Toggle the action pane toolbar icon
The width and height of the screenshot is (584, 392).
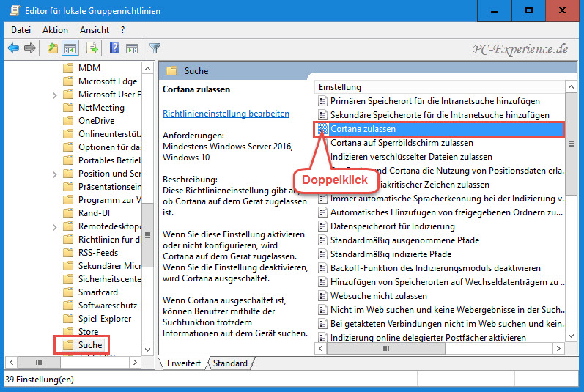(x=132, y=48)
